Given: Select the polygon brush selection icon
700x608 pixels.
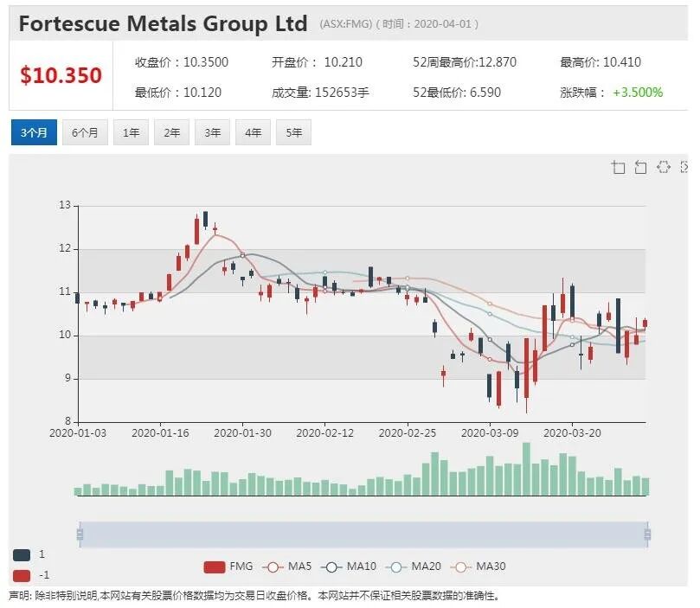Looking at the screenshot, I should 664,167.
